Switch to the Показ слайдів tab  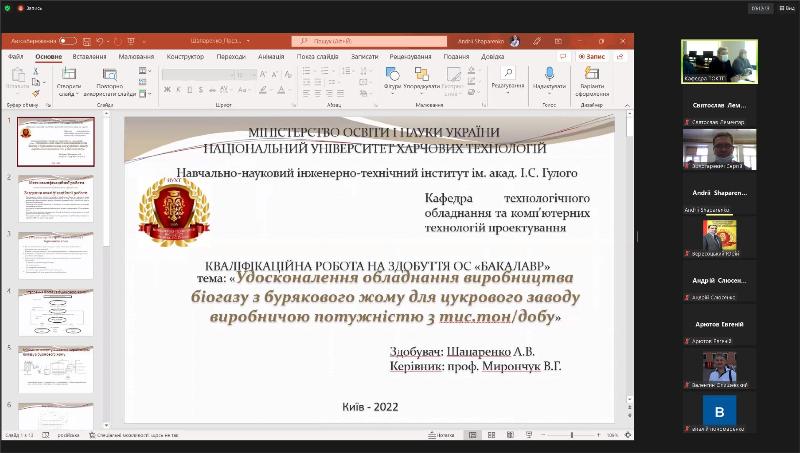tap(317, 57)
